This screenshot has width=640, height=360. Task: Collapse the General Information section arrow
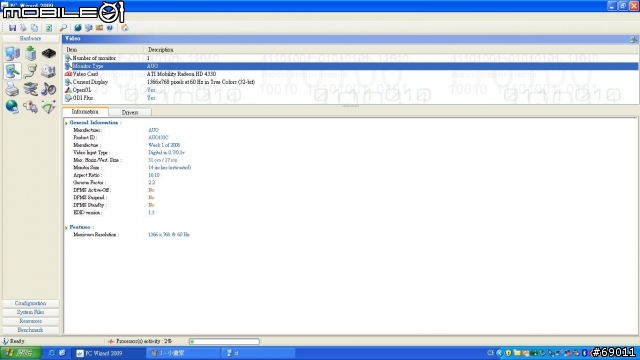coord(67,123)
